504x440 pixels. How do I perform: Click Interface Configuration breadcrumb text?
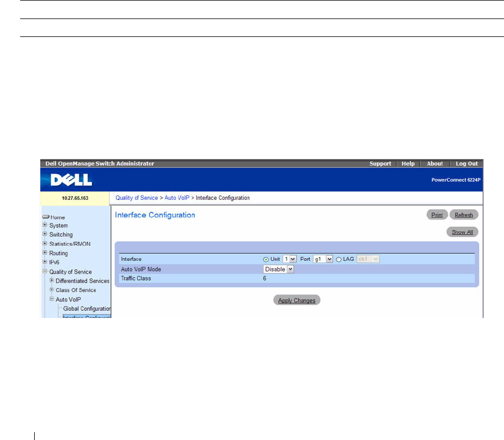pos(223,198)
